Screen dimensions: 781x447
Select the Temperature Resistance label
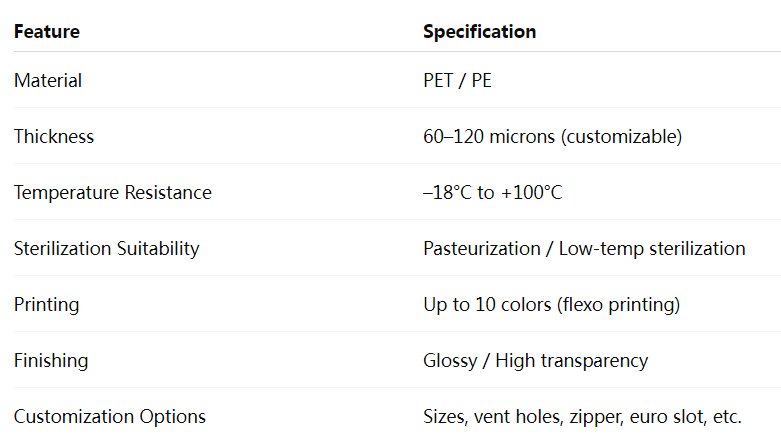(x=113, y=192)
